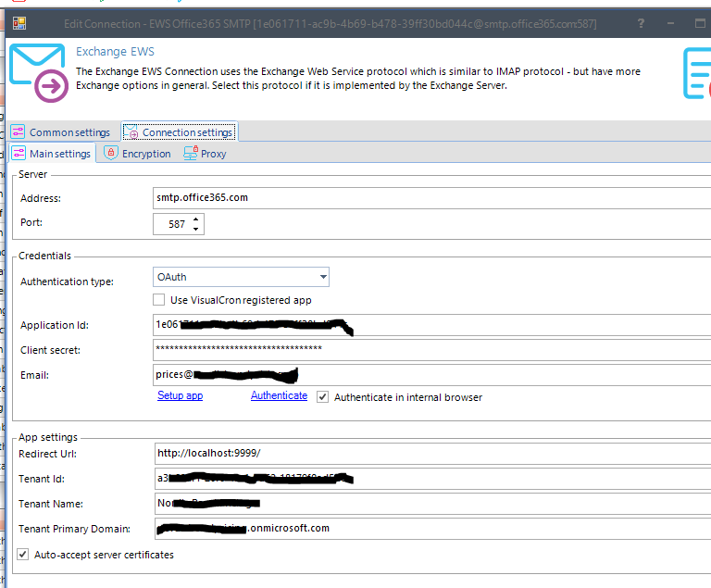This screenshot has height=588, width=711.
Task: Decrease the Port value with down arrow
Action: [x=196, y=229]
